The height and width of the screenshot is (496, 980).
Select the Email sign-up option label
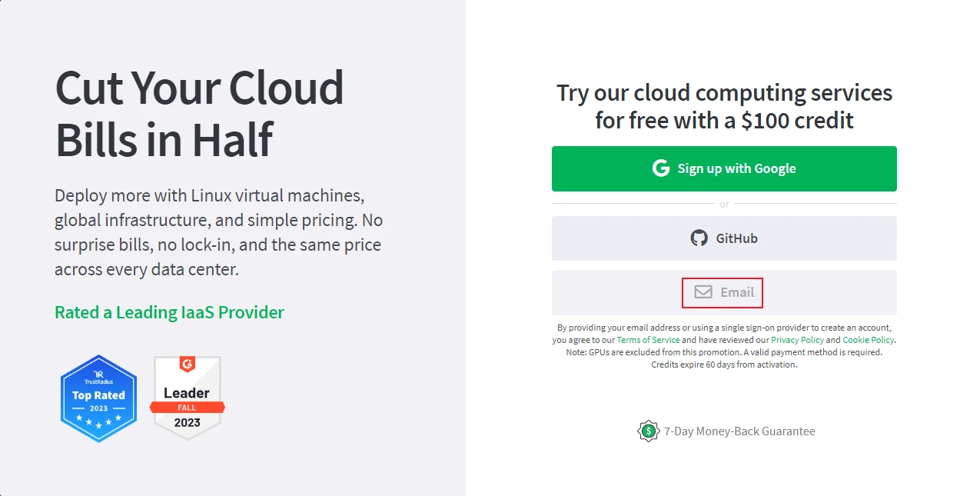coord(736,292)
